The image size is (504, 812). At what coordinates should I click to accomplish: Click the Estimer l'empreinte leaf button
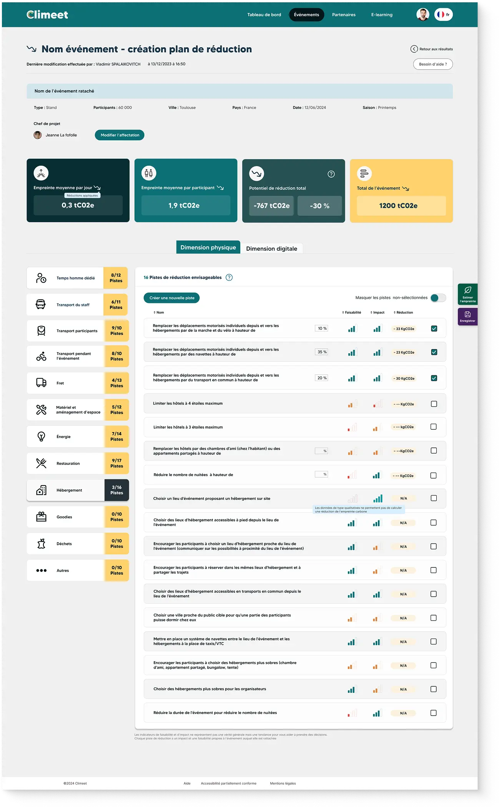point(467,294)
